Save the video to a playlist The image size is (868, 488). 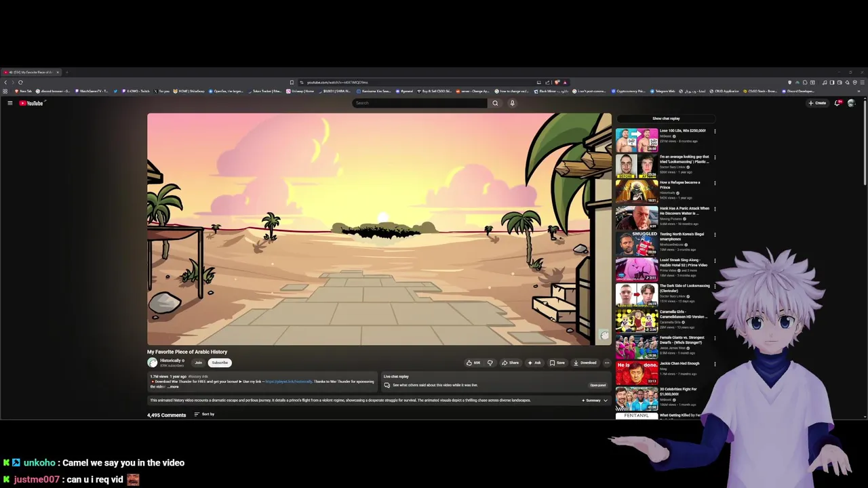(x=557, y=363)
